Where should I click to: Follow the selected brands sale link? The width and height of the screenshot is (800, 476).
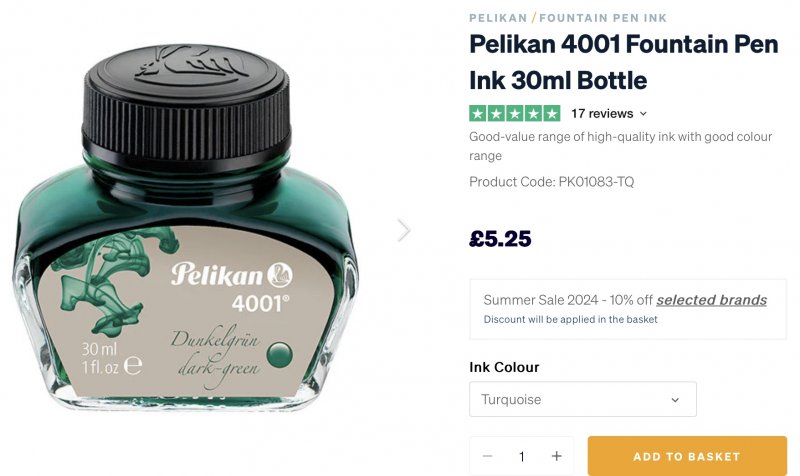(711, 300)
